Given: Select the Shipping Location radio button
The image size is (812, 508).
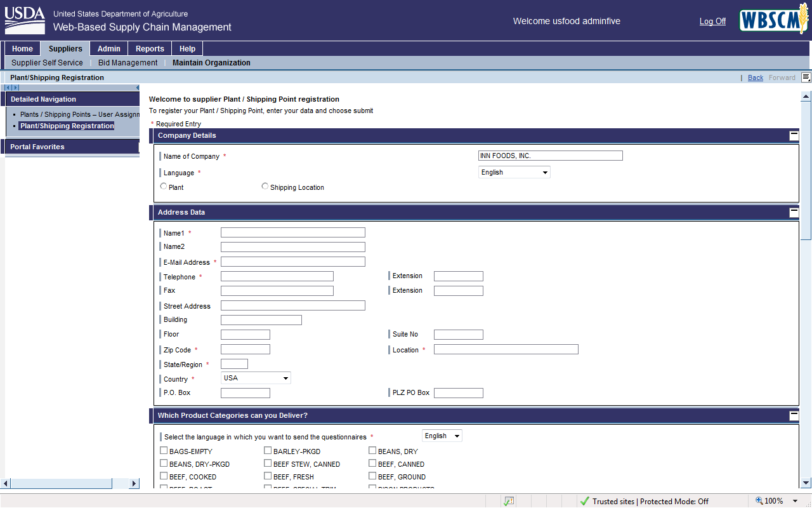Looking at the screenshot, I should tap(265, 187).
